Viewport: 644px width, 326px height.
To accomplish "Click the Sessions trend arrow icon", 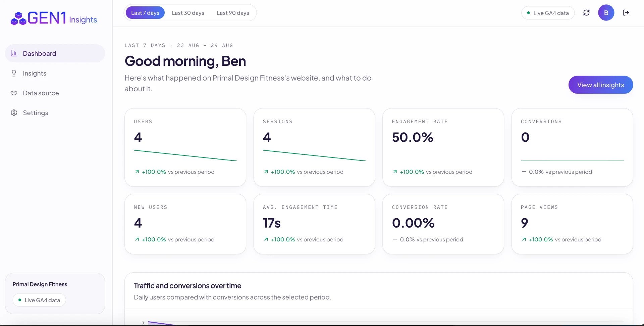I will tap(266, 172).
